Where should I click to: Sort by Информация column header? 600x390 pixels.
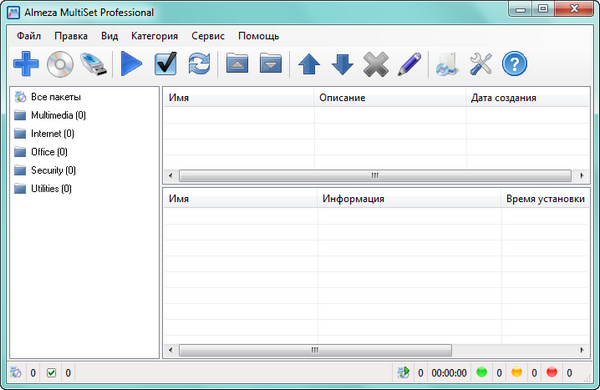(x=409, y=199)
